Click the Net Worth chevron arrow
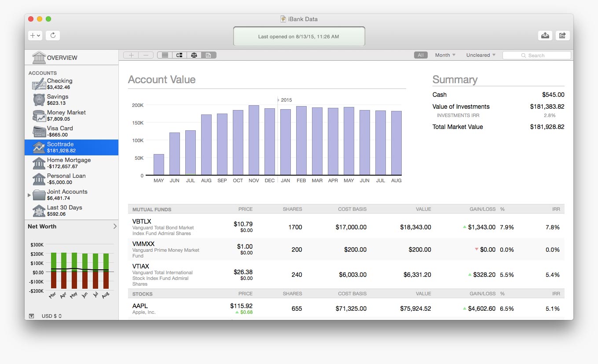Image resolution: width=598 pixels, height=364 pixels. (x=115, y=226)
